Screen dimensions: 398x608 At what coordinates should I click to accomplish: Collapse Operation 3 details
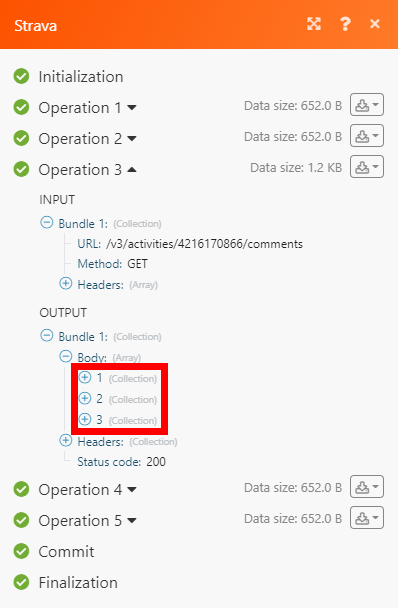click(132, 169)
